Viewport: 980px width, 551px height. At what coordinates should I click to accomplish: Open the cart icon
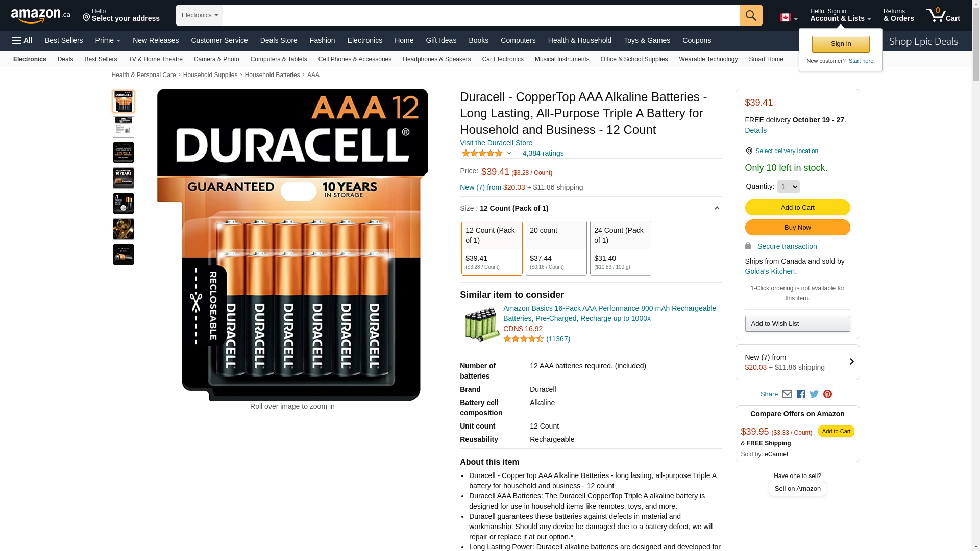pyautogui.click(x=943, y=15)
